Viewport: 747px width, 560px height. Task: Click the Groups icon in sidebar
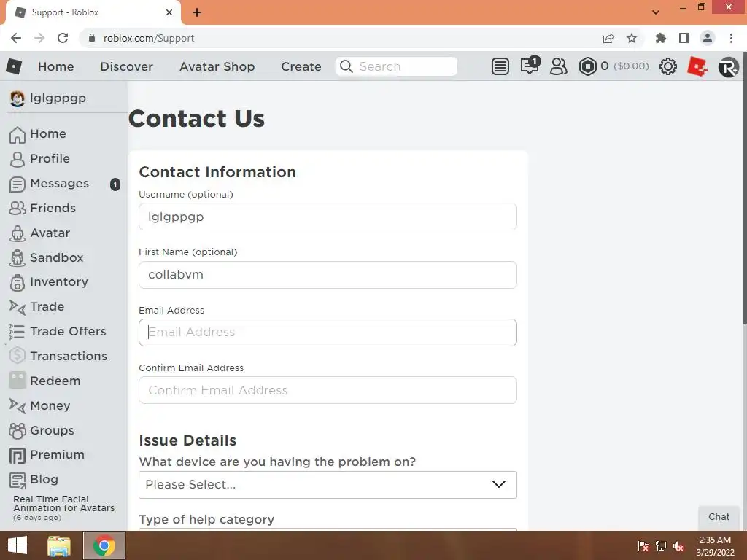click(18, 430)
